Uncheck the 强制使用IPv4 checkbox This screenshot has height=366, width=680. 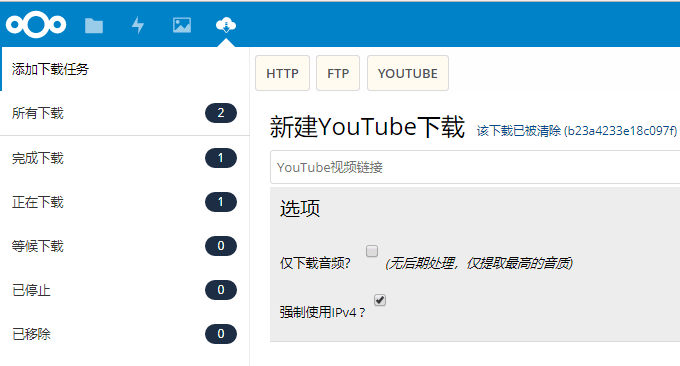(380, 300)
